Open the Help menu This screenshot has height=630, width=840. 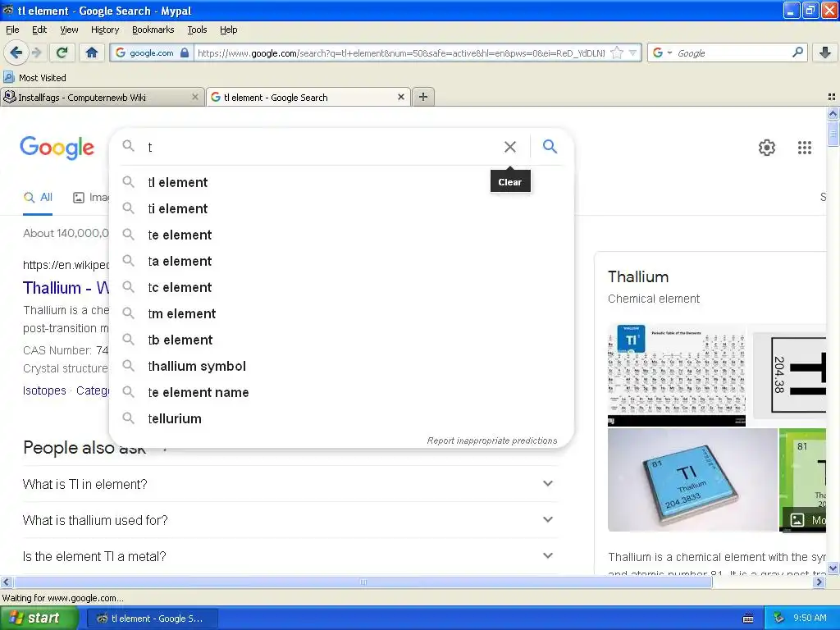coord(228,30)
